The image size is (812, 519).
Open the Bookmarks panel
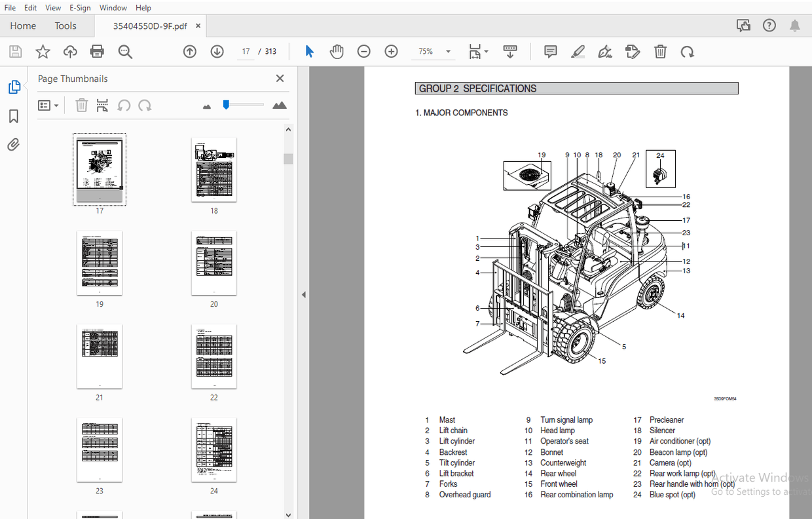[x=13, y=116]
